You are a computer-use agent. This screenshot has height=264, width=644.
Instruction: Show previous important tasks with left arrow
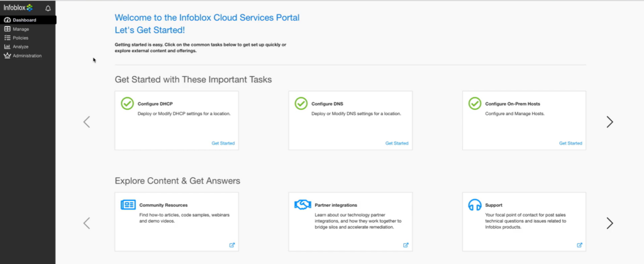pyautogui.click(x=87, y=122)
